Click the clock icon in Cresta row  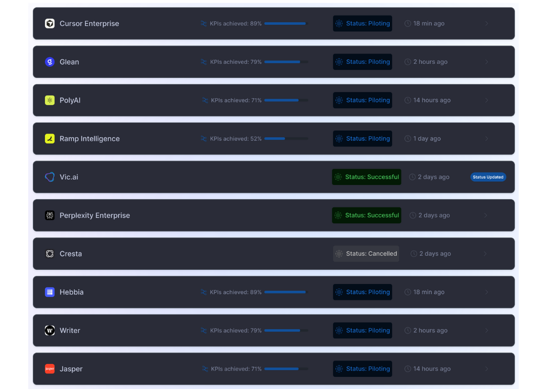[414, 253]
